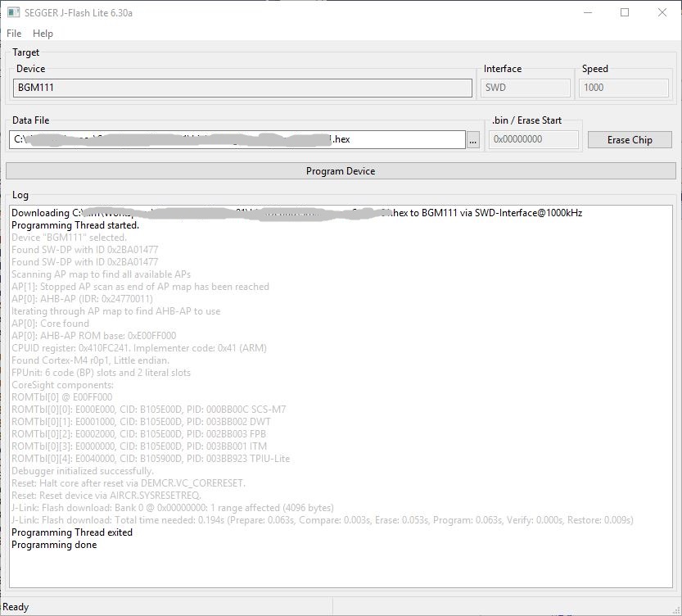Click the Erase Start address field 0x00000000

click(x=534, y=139)
